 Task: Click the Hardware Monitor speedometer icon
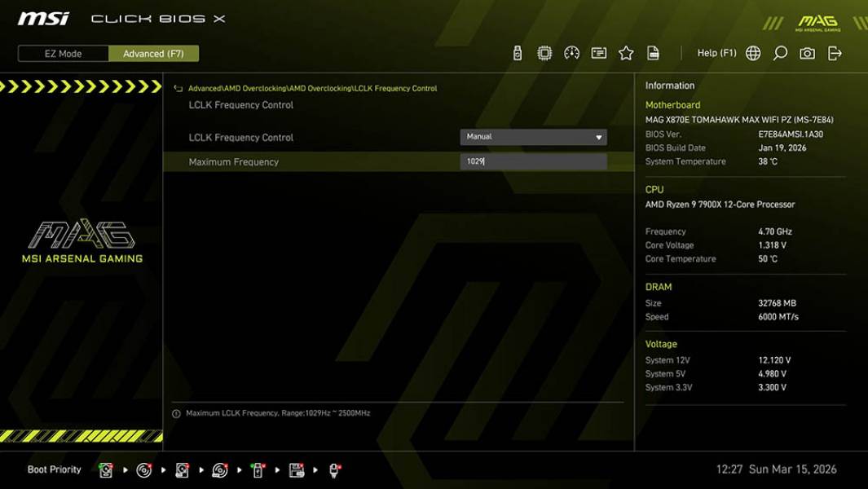(571, 52)
